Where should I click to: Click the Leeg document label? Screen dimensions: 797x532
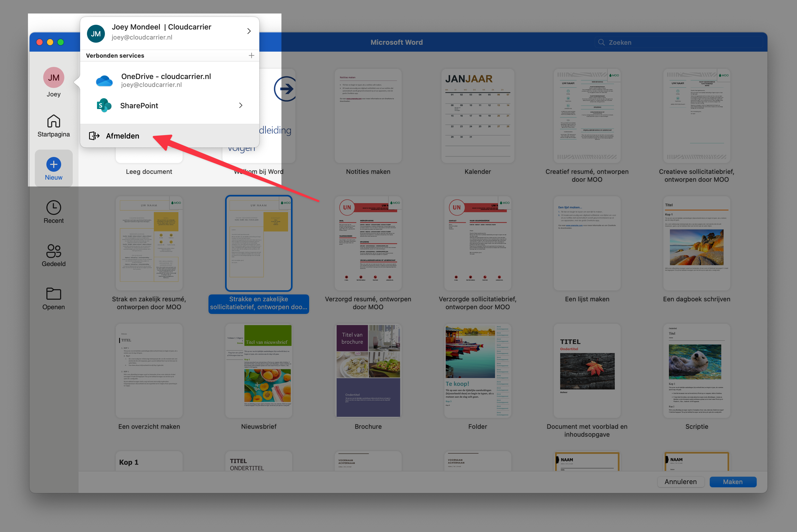tap(149, 172)
